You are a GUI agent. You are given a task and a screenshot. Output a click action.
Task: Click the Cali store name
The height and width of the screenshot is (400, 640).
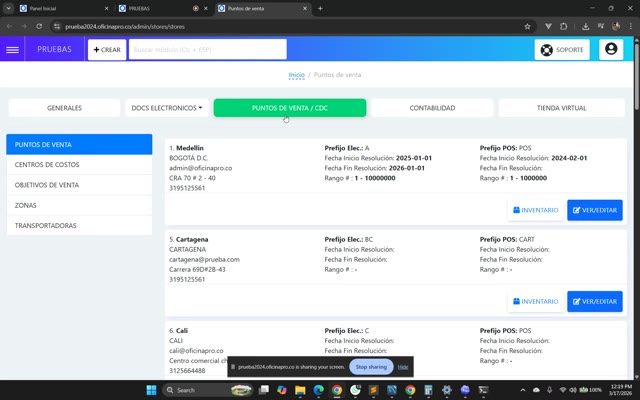click(182, 331)
